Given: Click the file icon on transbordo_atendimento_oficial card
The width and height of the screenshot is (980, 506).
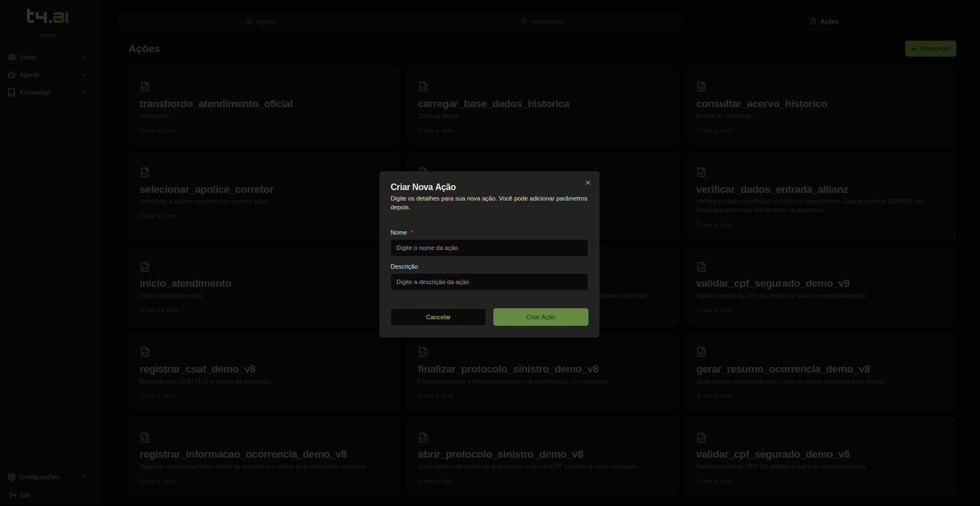Looking at the screenshot, I should [x=145, y=87].
